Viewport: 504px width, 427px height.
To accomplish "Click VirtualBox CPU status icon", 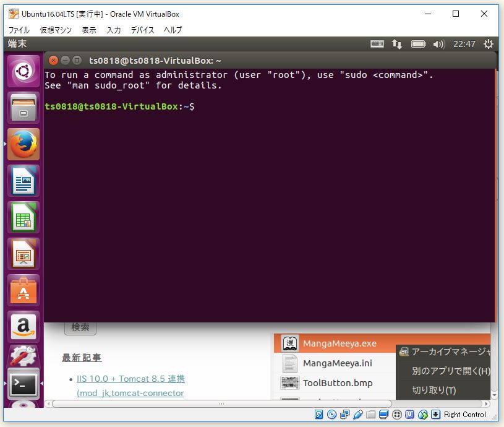I will 409,415.
